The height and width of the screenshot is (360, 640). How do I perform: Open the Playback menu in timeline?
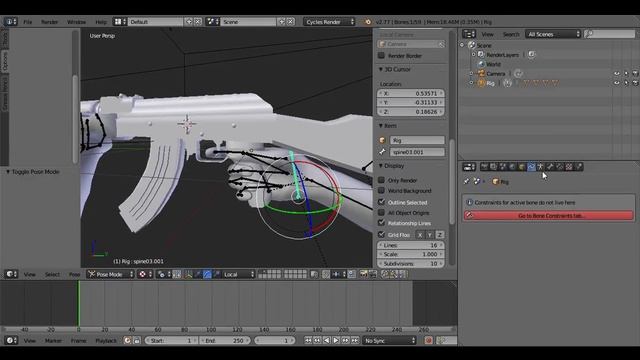point(106,340)
